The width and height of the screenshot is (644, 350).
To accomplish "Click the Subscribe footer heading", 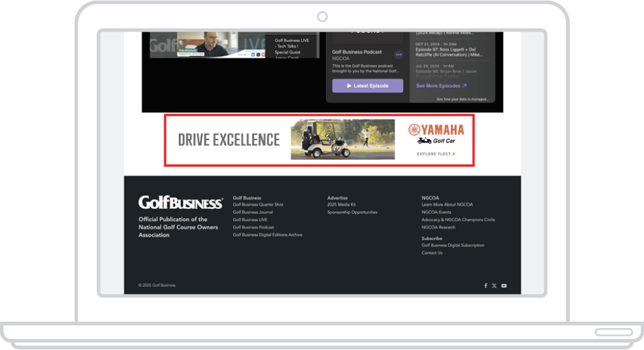I will tap(431, 238).
